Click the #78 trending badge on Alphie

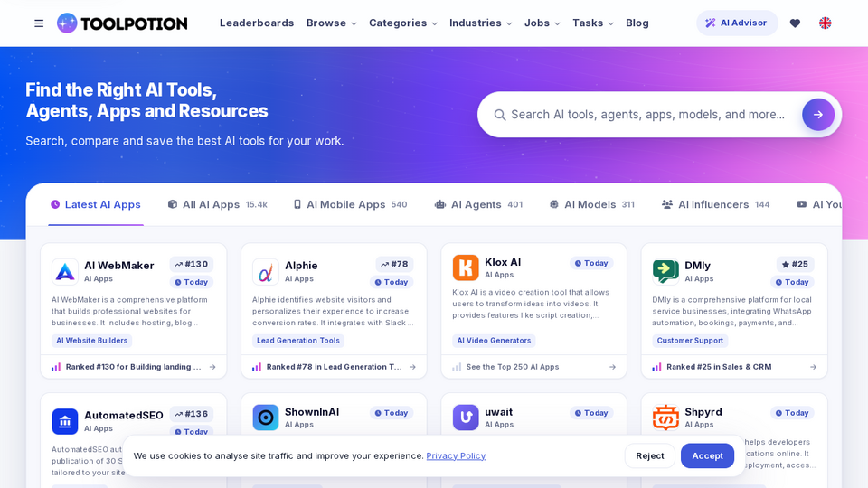[394, 265]
